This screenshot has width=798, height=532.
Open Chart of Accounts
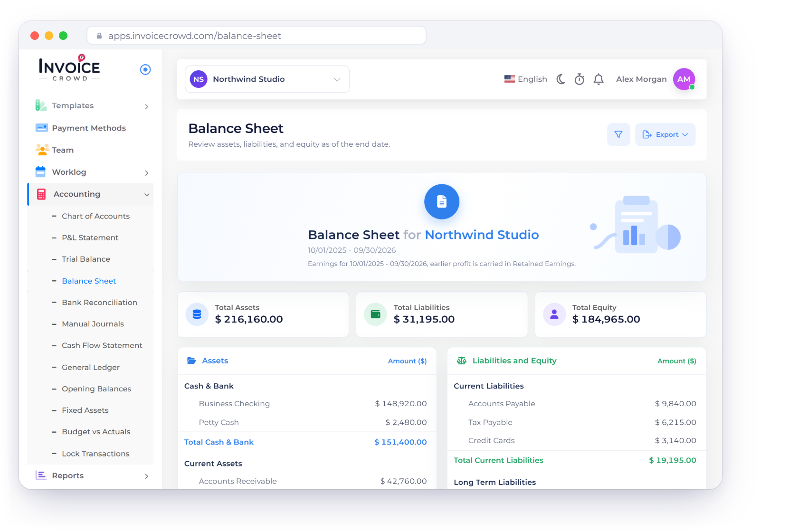point(95,216)
